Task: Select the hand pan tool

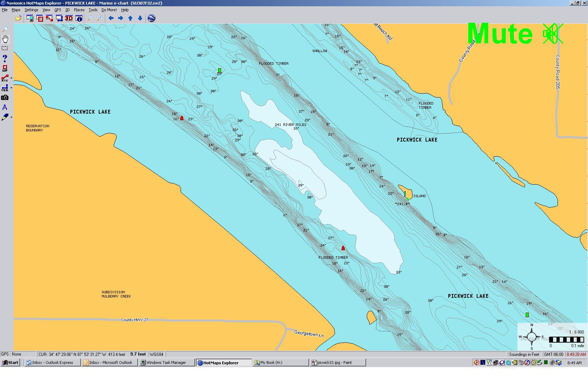Action: click(5, 39)
